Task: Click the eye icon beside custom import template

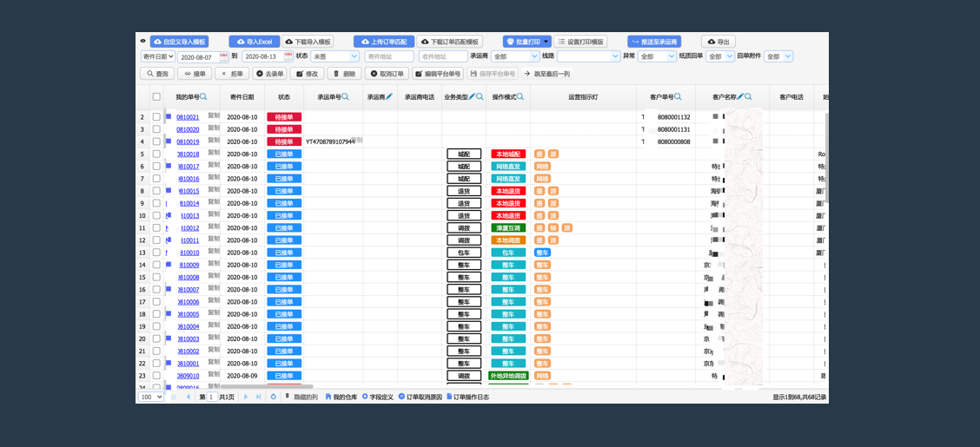Action: (x=142, y=41)
